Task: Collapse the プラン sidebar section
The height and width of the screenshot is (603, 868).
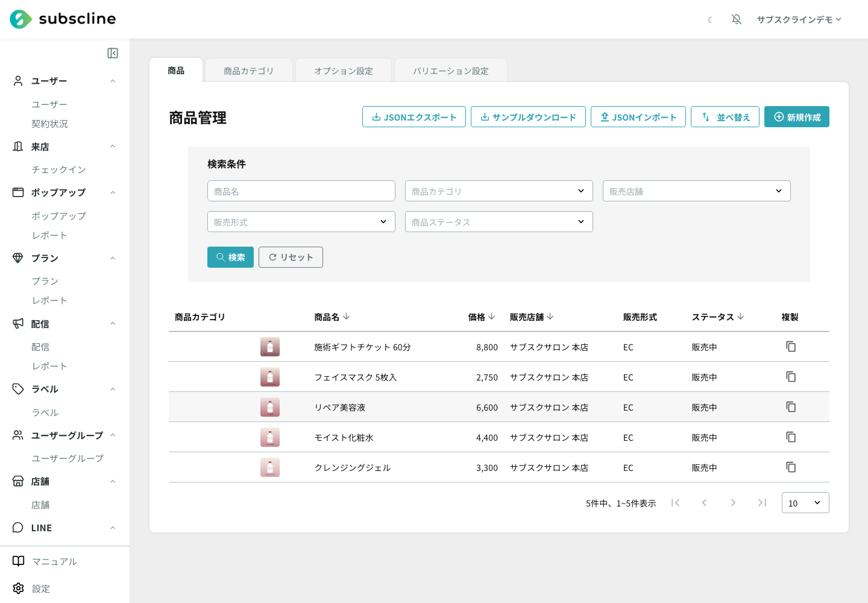Action: click(113, 258)
